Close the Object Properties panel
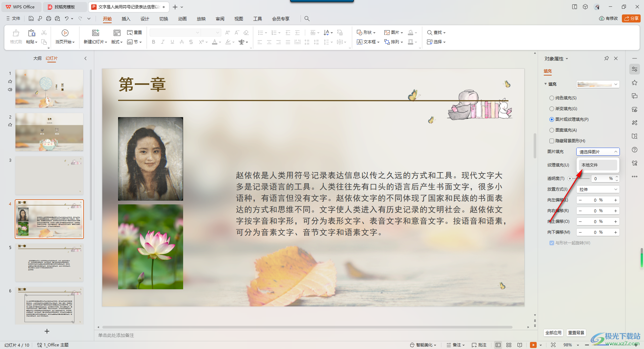 click(616, 58)
